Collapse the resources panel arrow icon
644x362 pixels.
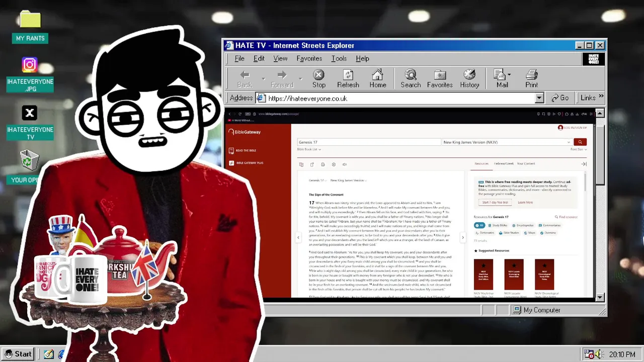click(x=584, y=164)
